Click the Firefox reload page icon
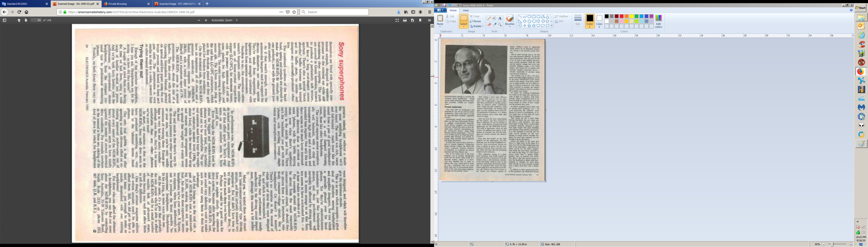Viewport: 868px width, 247px height. point(19,12)
